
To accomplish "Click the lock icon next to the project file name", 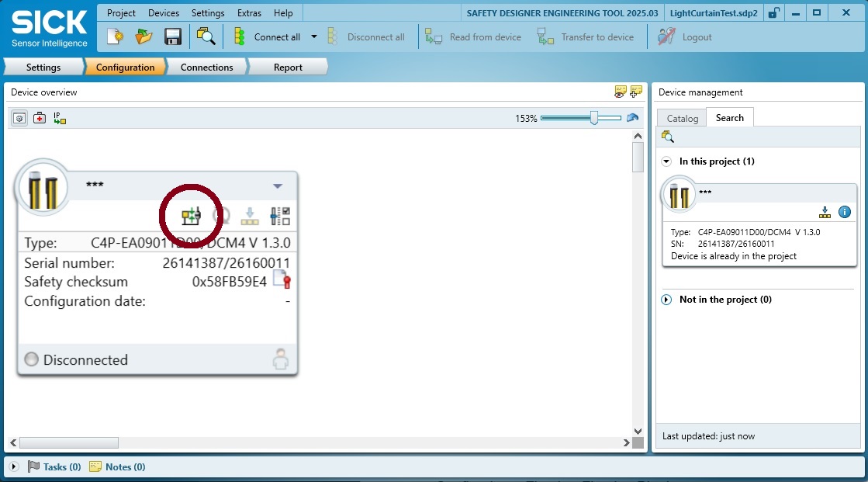I will (x=773, y=12).
